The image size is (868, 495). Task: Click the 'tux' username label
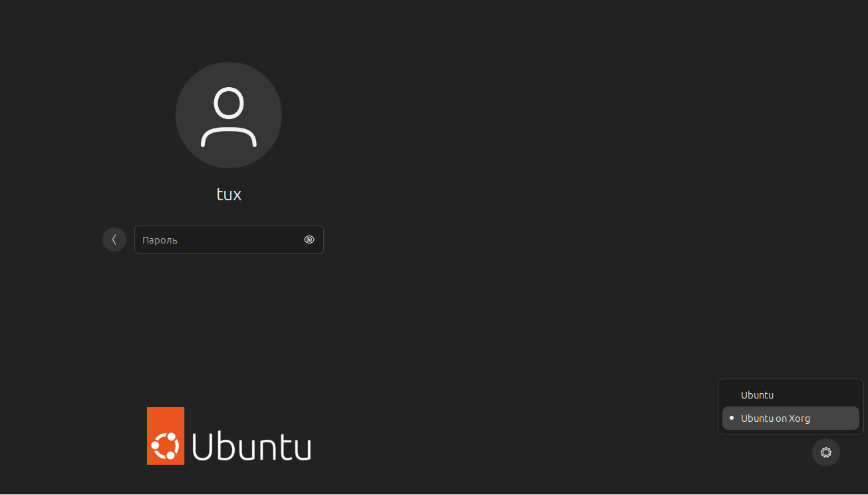[229, 194]
